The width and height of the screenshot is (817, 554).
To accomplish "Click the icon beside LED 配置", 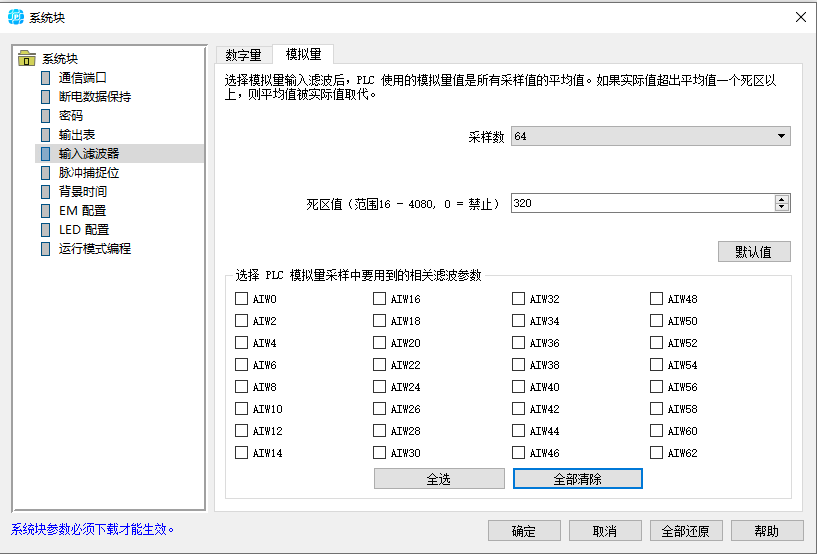I will 46,230.
